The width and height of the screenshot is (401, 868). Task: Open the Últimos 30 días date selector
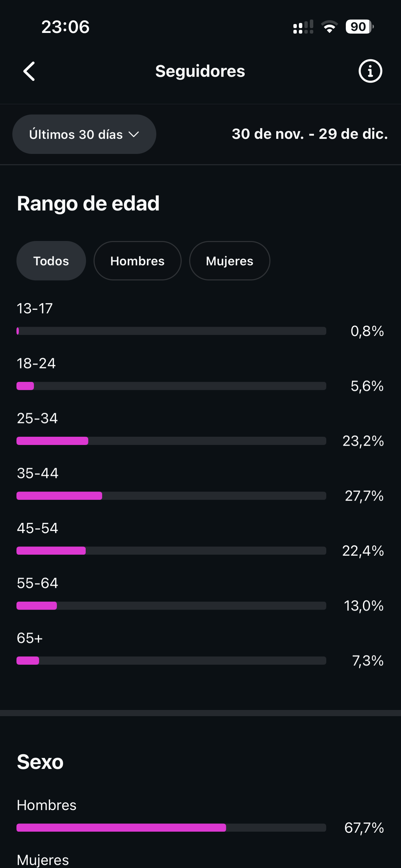[84, 134]
